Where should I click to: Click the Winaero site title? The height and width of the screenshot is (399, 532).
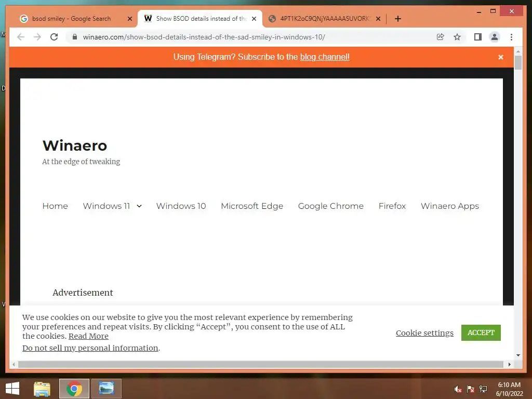(x=75, y=145)
